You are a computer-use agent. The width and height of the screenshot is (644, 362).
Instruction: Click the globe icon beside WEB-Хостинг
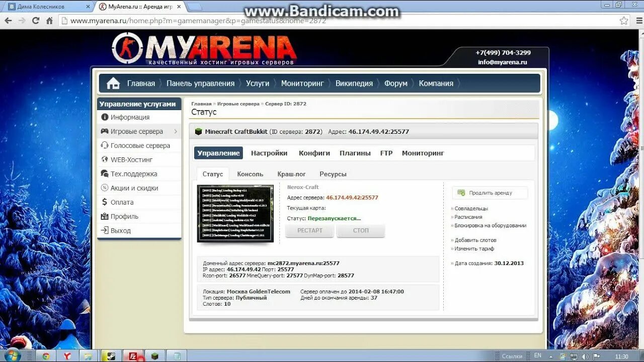click(x=105, y=159)
